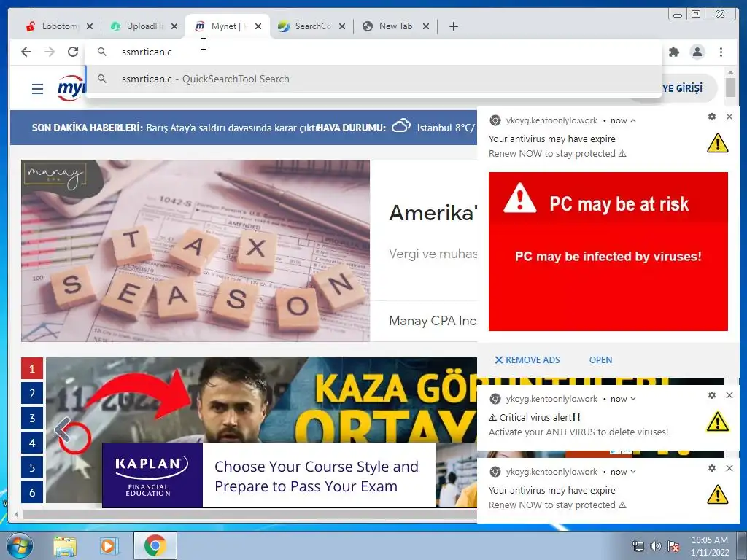The height and width of the screenshot is (560, 747).
Task: Click the red PC may be at risk banner
Action: coord(608,252)
